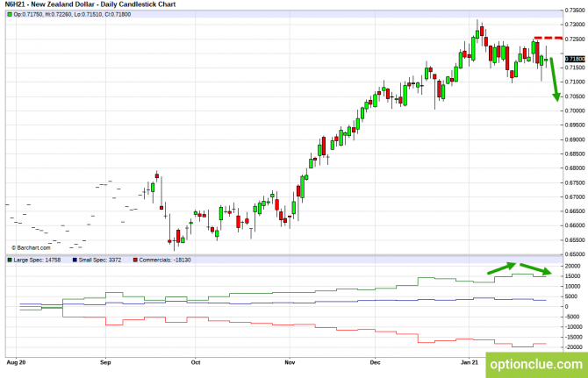Click the 0.71000 price axis label
This screenshot has width=588, height=378.
click(575, 82)
